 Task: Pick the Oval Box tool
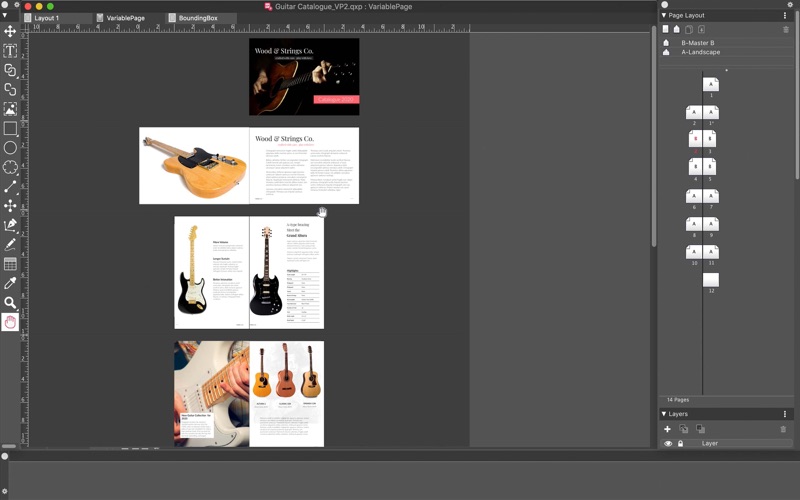tap(10, 148)
